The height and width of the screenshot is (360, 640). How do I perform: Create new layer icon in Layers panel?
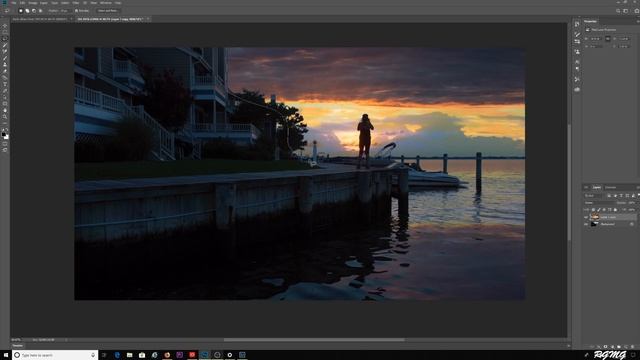pyautogui.click(x=626, y=347)
